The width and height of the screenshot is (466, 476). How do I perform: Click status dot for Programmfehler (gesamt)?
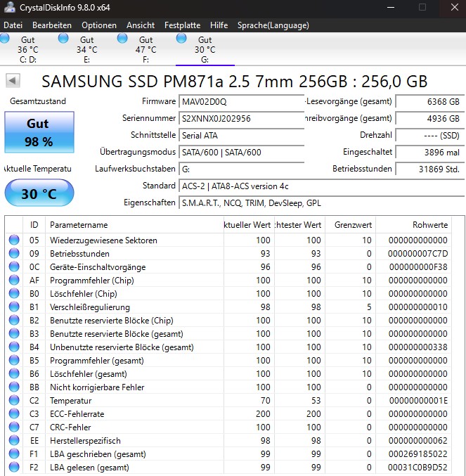14,360
